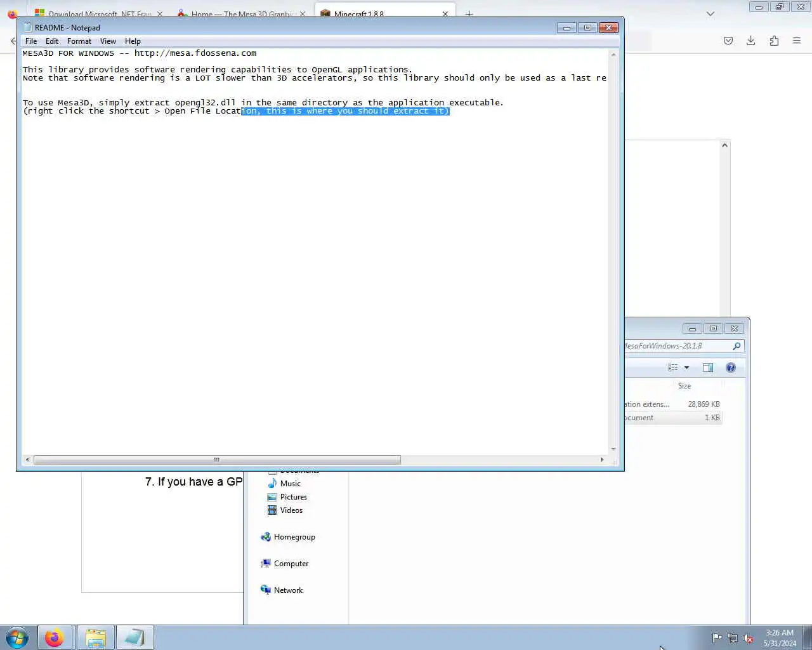
Task: Click the Explorer change view icon
Action: tap(673, 368)
